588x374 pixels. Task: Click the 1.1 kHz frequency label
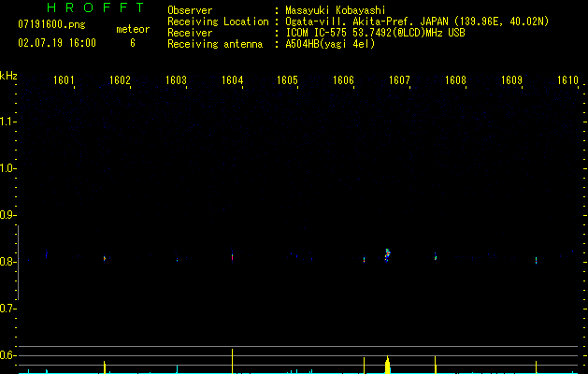pyautogui.click(x=7, y=122)
